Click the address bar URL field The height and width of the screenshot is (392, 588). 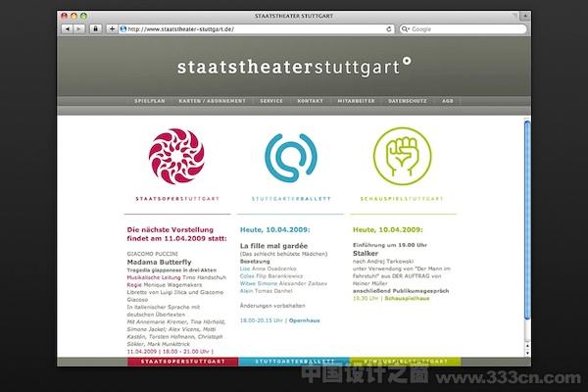click(256, 28)
